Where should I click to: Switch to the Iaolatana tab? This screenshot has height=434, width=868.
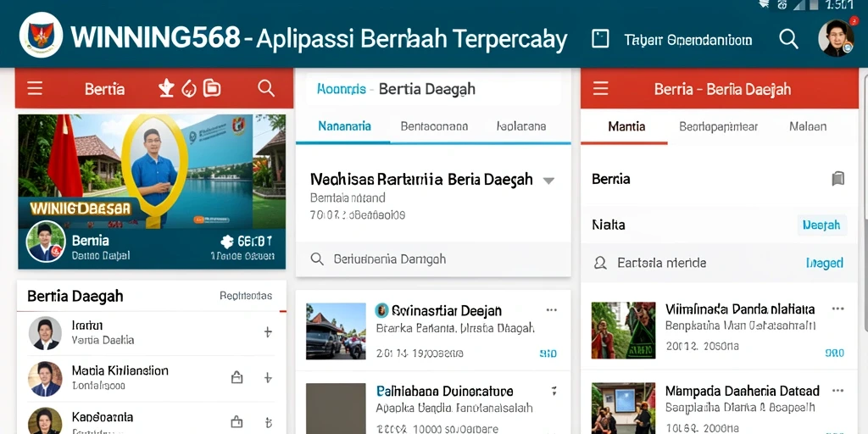pos(521,126)
